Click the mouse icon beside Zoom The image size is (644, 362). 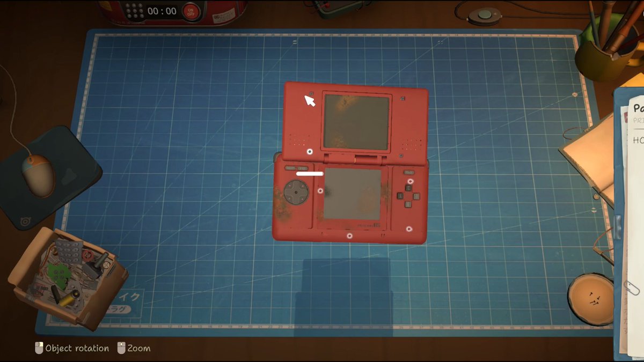click(x=121, y=348)
